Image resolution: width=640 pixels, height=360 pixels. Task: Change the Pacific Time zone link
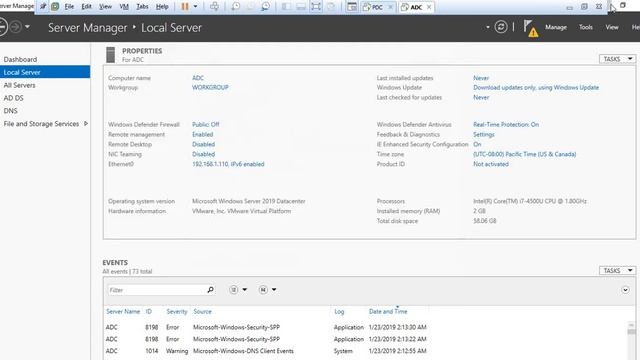(524, 154)
